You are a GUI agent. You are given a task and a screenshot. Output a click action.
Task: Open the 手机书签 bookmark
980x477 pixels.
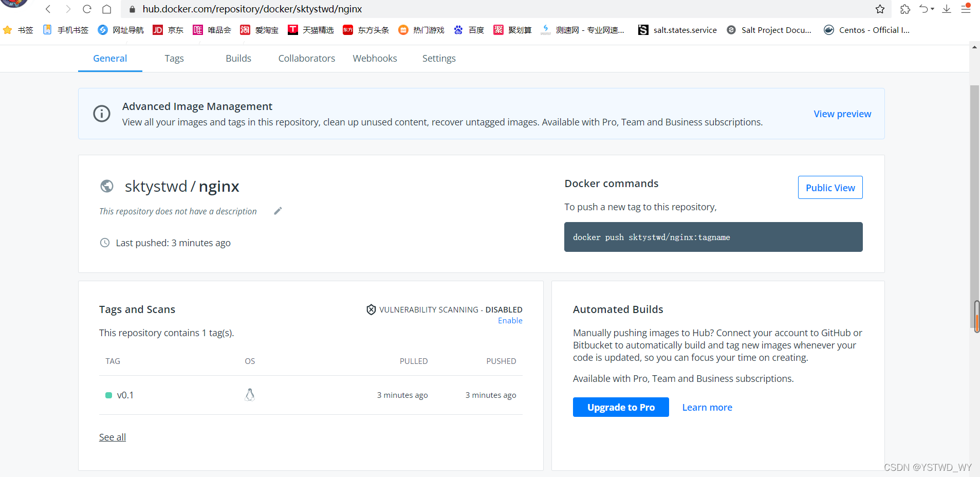point(66,30)
